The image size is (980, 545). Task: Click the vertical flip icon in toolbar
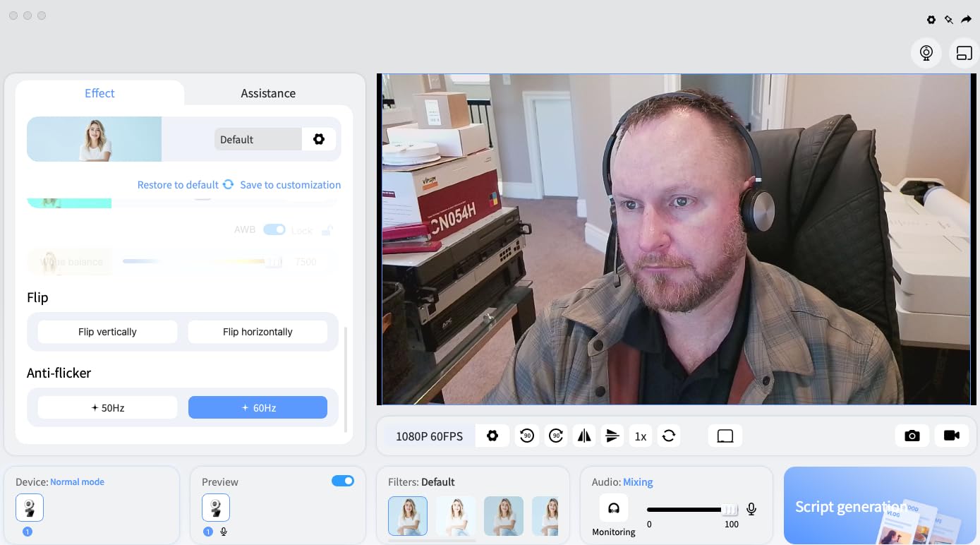point(612,436)
